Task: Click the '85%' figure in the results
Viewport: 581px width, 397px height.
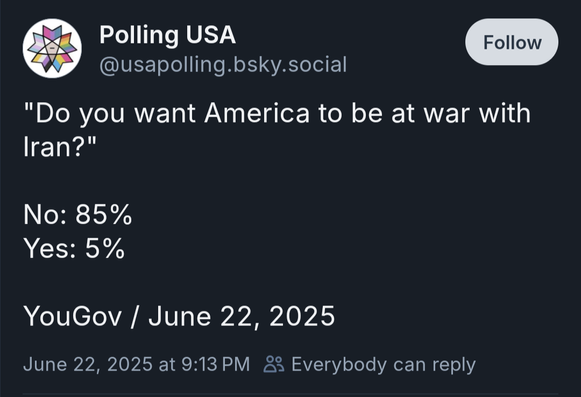Action: [104, 214]
